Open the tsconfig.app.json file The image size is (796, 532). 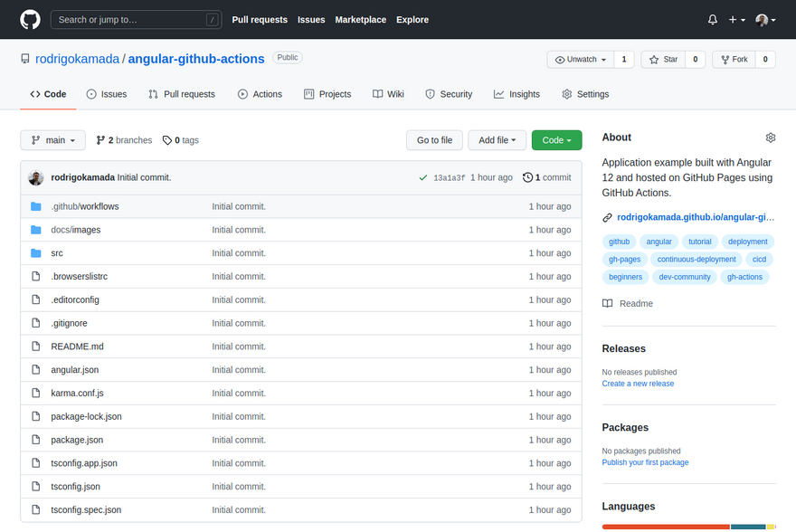84,463
